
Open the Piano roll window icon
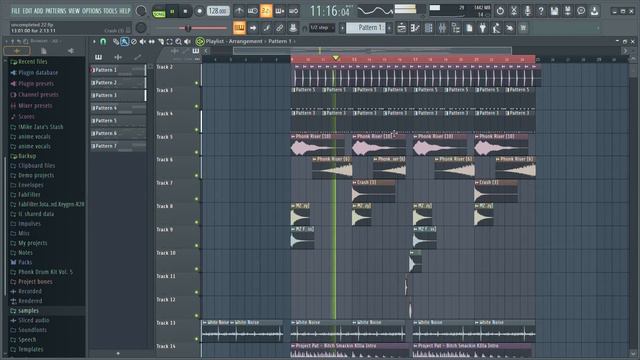coord(415,28)
